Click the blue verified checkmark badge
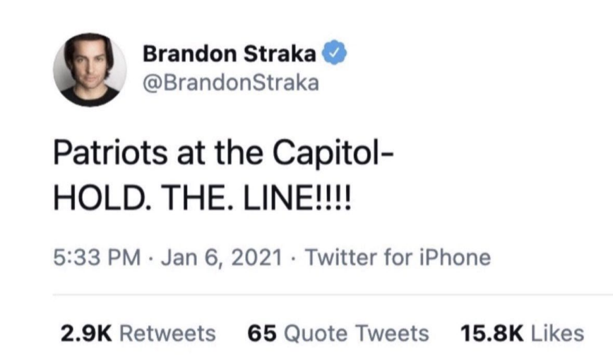 click(x=333, y=54)
